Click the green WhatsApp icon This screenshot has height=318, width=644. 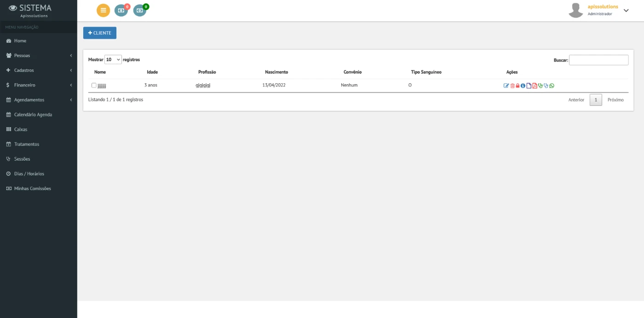tap(552, 86)
